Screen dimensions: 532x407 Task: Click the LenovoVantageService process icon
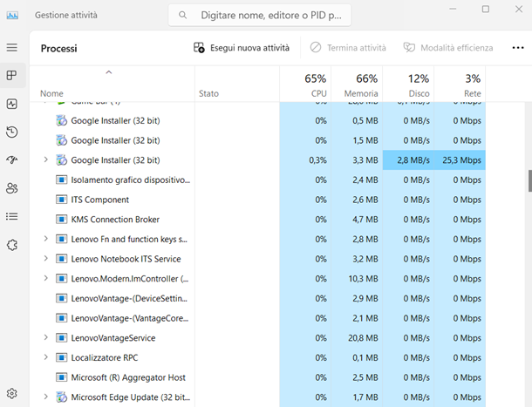click(61, 338)
